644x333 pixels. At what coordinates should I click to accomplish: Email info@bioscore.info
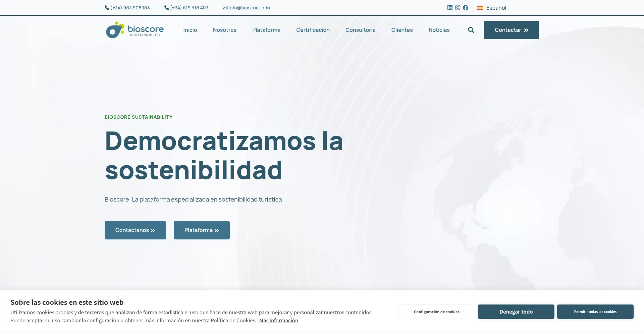pyautogui.click(x=246, y=8)
